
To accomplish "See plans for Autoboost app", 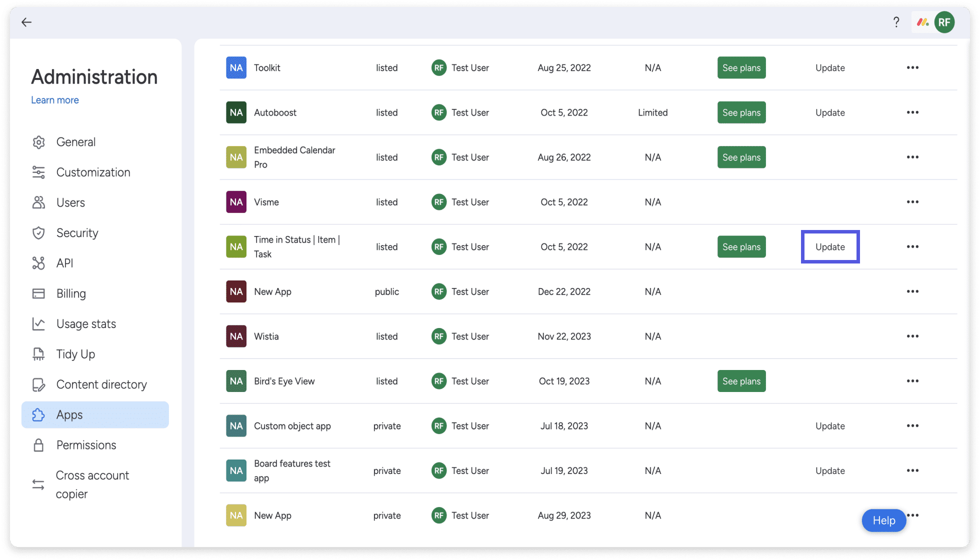I will tap(741, 112).
